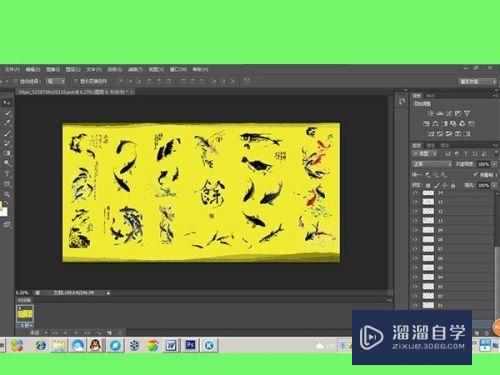Toggle visibility of layer 11
This screenshot has width=500, height=375.
(415, 221)
